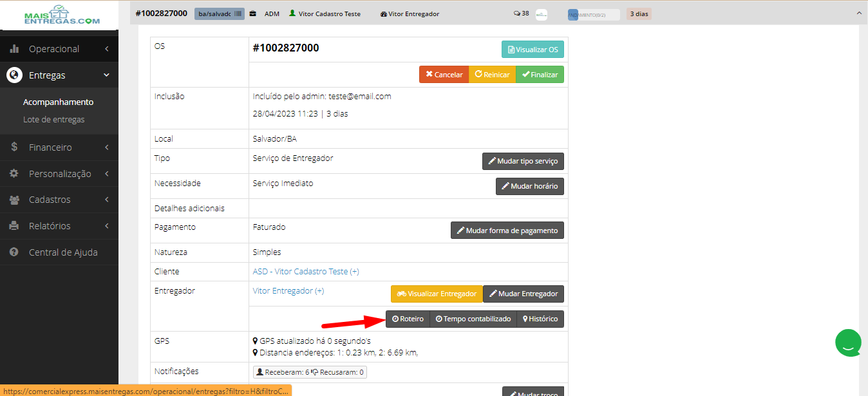
Task: Restart the order with the Reiniciar button
Action: pos(493,75)
